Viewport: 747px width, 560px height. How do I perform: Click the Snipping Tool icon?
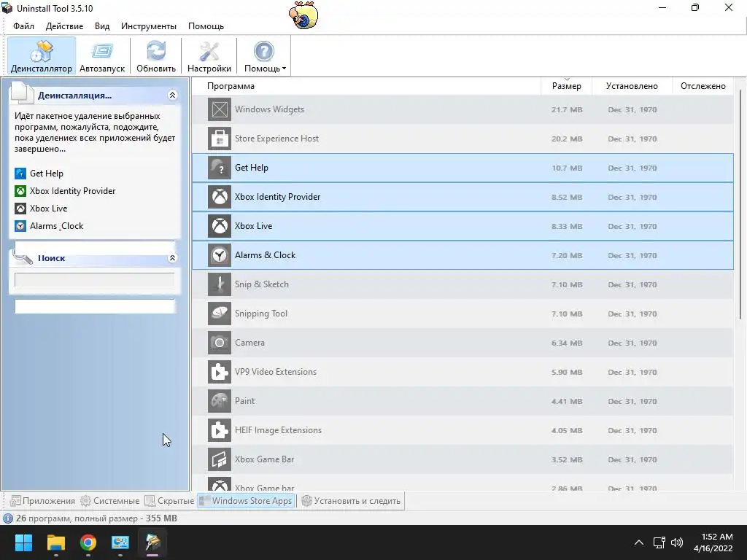[220, 314]
